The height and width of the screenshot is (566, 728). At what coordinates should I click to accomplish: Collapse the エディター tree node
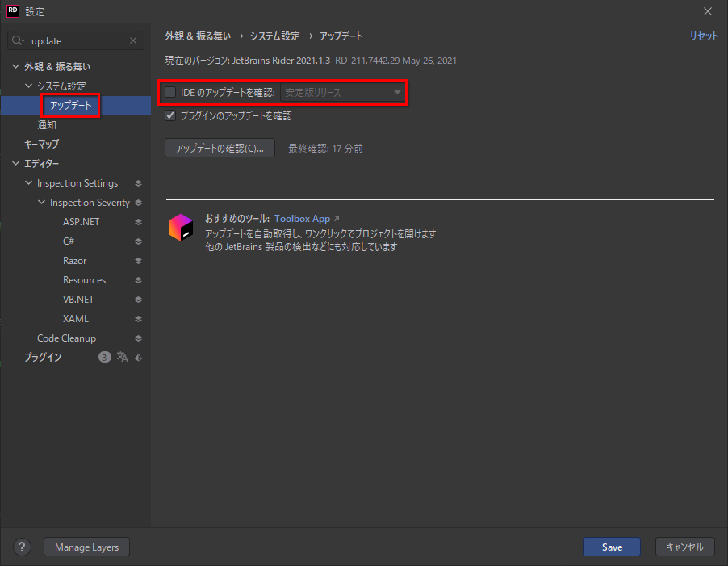(x=15, y=163)
